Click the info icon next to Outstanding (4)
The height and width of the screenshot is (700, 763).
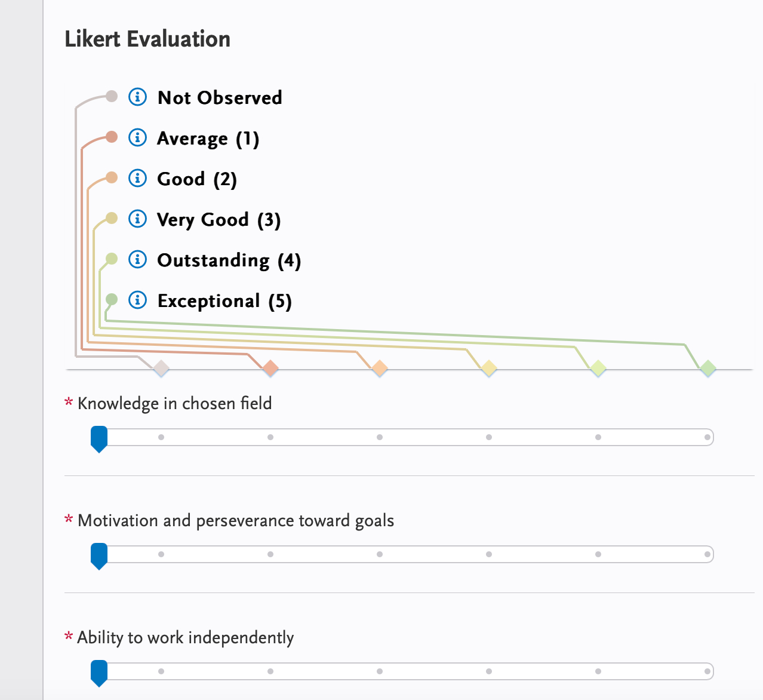coord(138,259)
